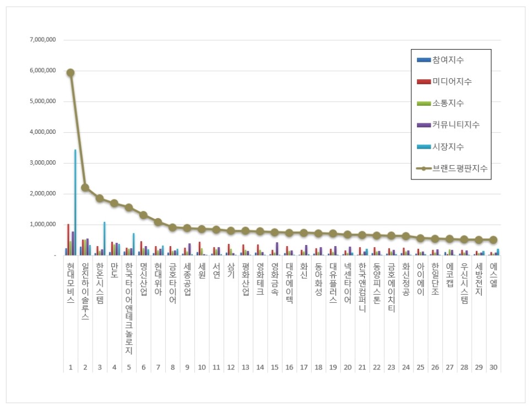Select the 커뮤니티지수 legend label
The image size is (532, 408).
click(456, 125)
